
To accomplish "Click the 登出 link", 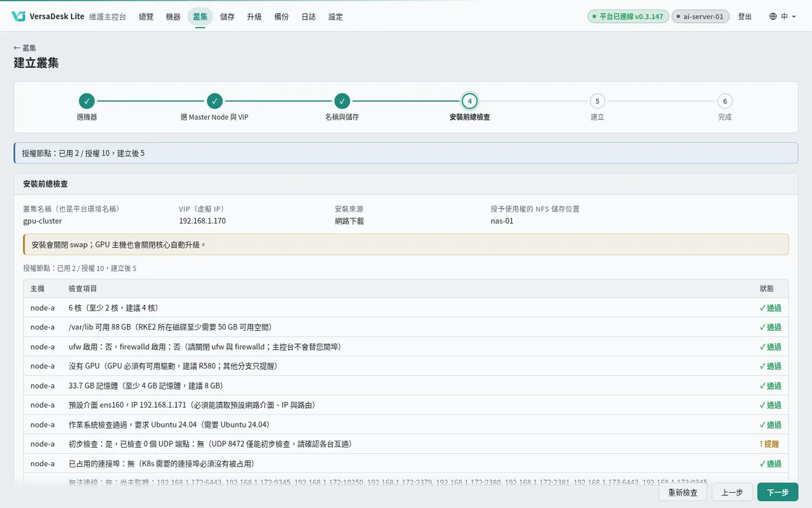I will 745,17.
